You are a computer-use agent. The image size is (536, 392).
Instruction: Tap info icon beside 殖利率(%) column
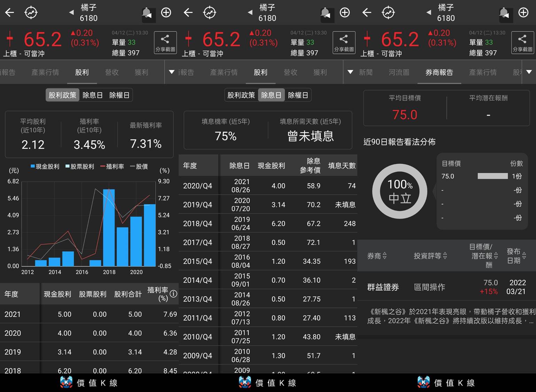[173, 294]
